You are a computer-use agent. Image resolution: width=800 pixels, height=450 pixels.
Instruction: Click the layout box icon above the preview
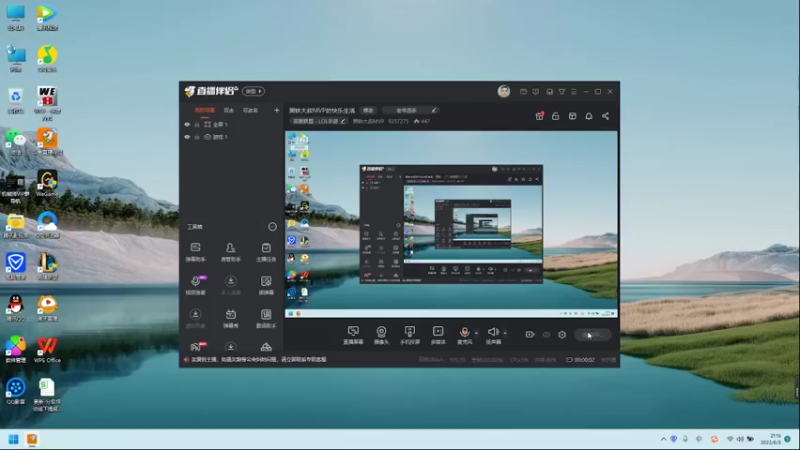(572, 116)
